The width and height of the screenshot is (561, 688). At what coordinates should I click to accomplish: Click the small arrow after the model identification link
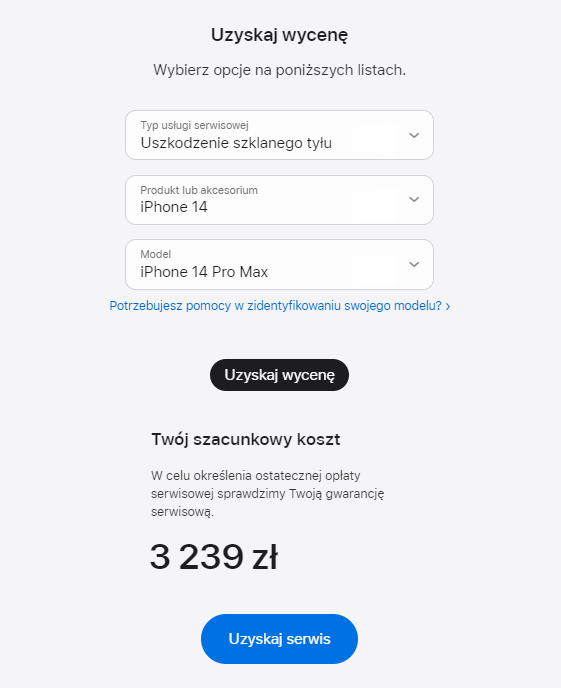tap(448, 306)
